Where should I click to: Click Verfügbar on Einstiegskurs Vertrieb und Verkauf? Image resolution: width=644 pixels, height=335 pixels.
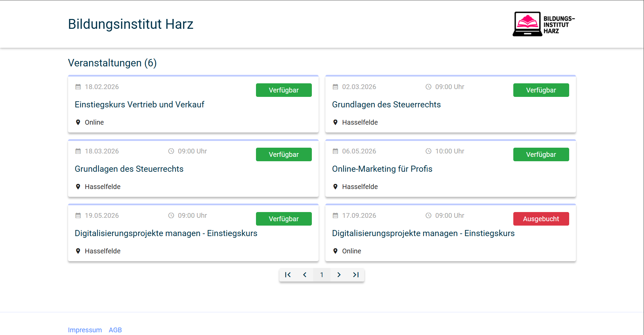(x=283, y=90)
